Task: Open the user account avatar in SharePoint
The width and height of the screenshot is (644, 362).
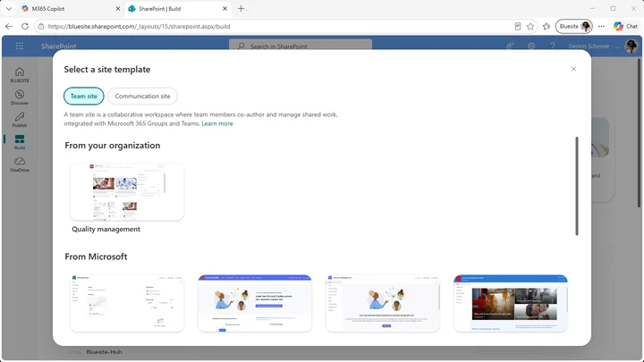Action: [x=631, y=46]
